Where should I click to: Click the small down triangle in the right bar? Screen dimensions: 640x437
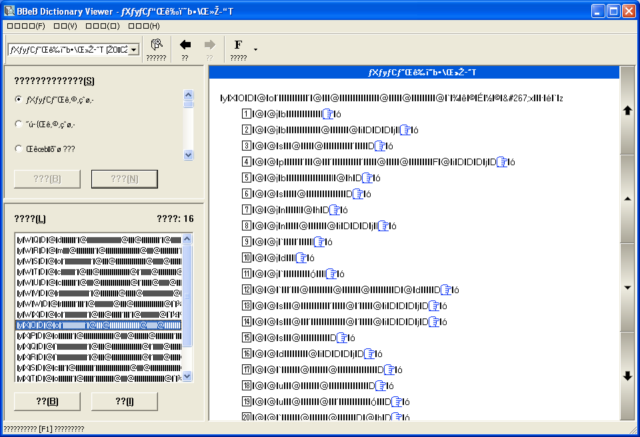coord(627,287)
